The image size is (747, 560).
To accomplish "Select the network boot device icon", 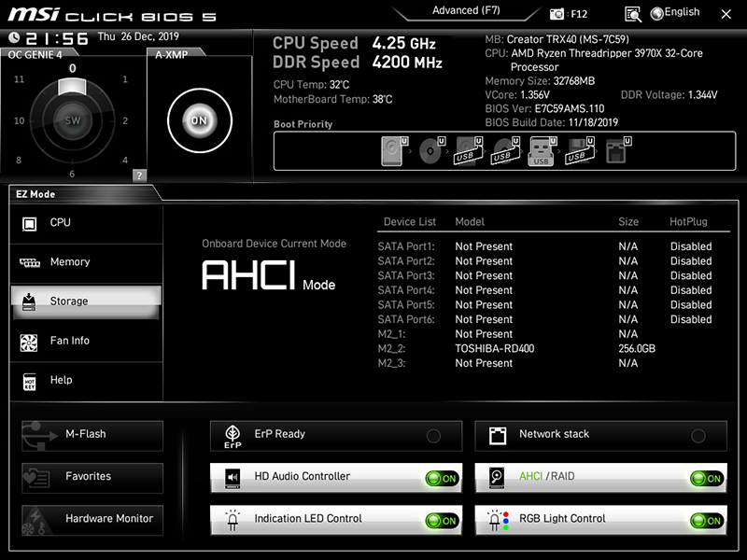I will point(618,151).
